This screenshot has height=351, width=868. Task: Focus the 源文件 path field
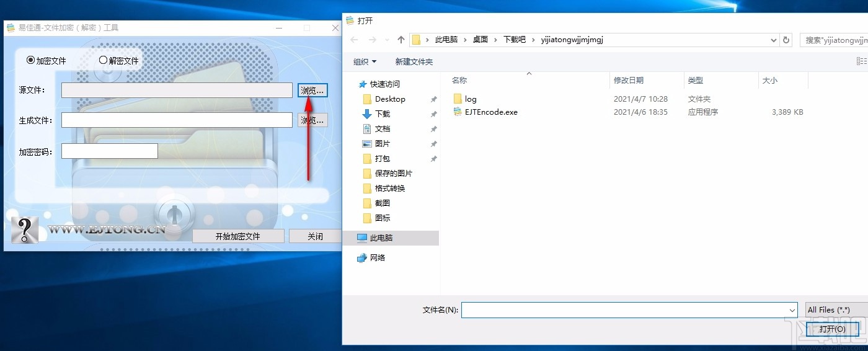click(177, 90)
